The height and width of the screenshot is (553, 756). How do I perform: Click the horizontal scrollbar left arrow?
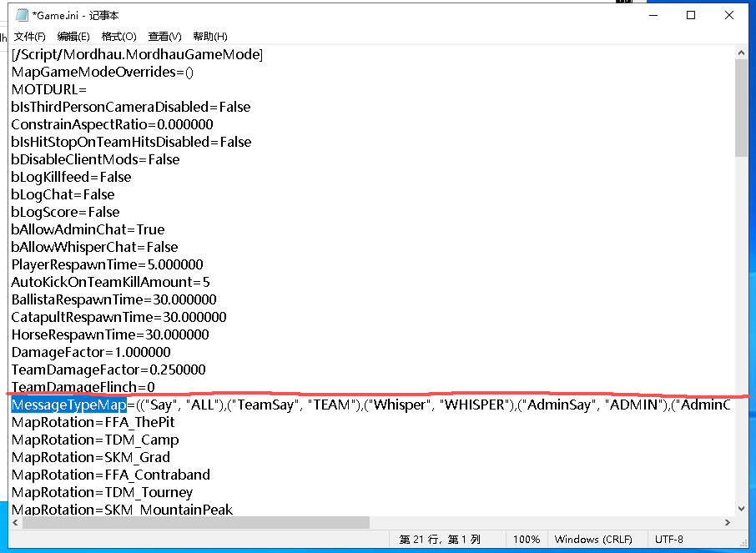click(16, 522)
